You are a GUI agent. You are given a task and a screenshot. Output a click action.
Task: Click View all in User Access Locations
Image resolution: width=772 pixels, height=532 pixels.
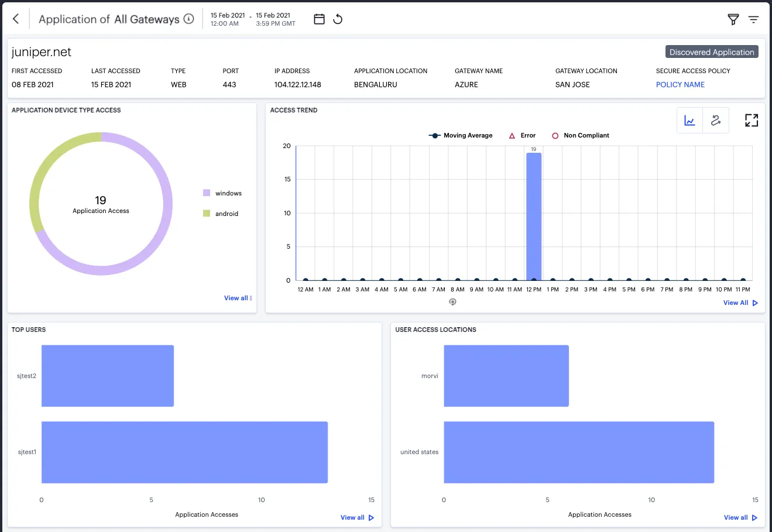tap(740, 517)
